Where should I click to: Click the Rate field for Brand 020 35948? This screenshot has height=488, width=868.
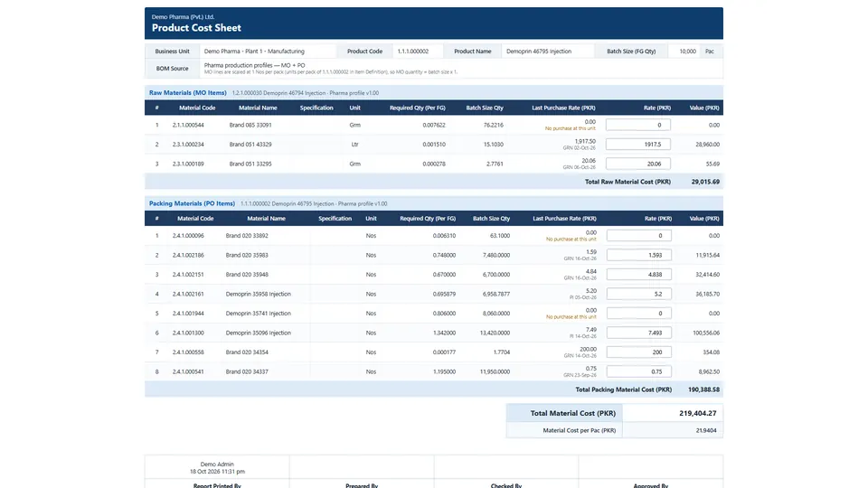639,275
